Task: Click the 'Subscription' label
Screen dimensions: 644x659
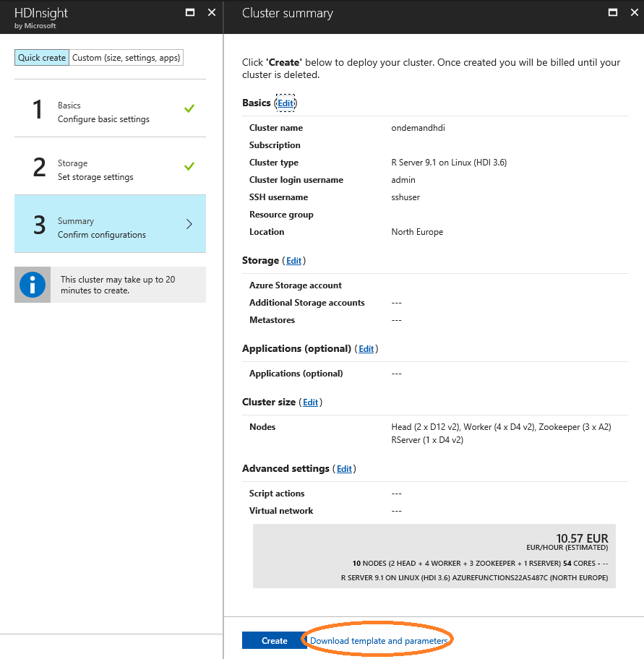Action: (275, 145)
